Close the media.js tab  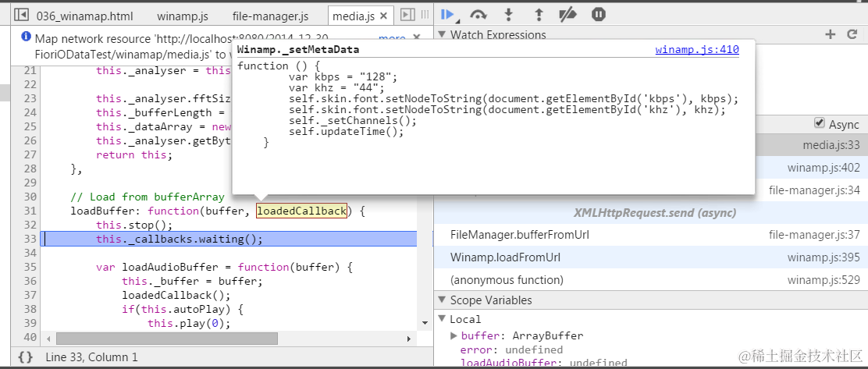(383, 16)
